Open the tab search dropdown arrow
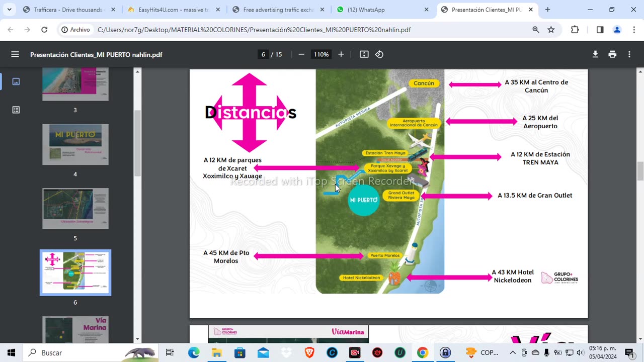Viewport: 644px width, 362px height. [9, 10]
